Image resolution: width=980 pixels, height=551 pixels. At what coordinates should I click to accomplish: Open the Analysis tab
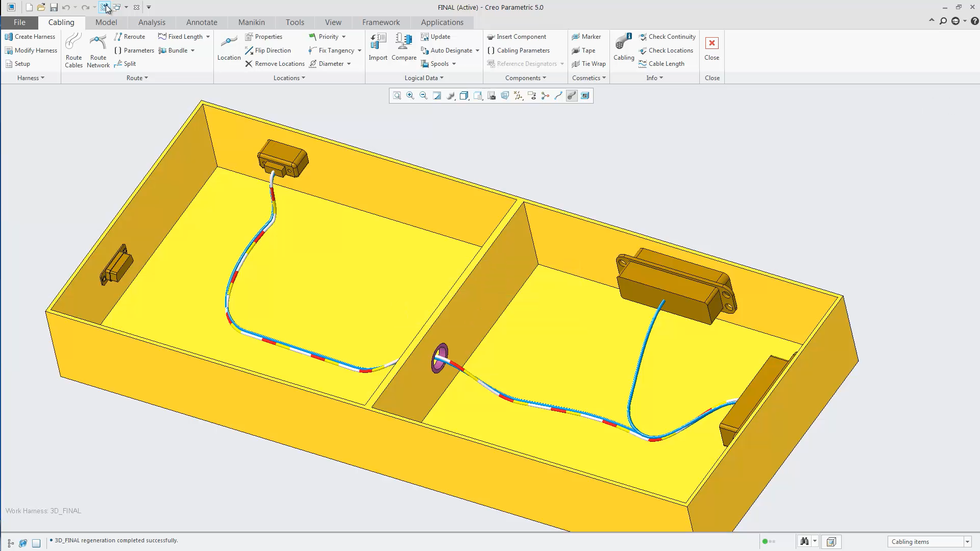[x=152, y=22]
